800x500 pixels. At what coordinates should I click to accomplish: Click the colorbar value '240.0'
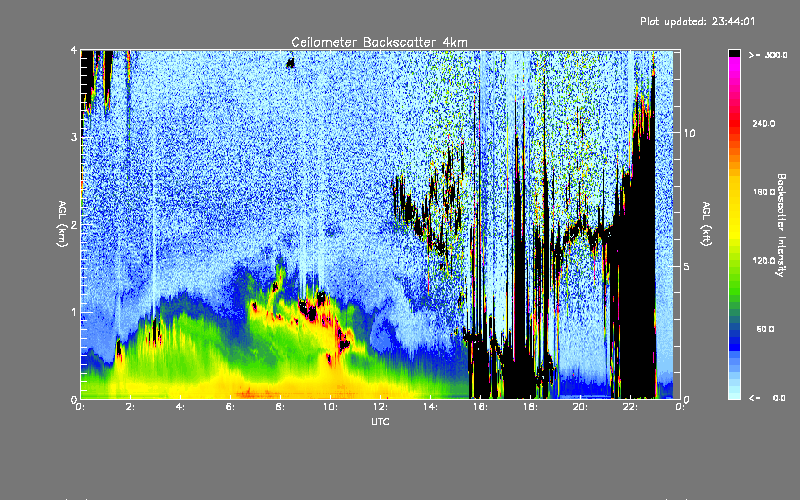pos(764,123)
